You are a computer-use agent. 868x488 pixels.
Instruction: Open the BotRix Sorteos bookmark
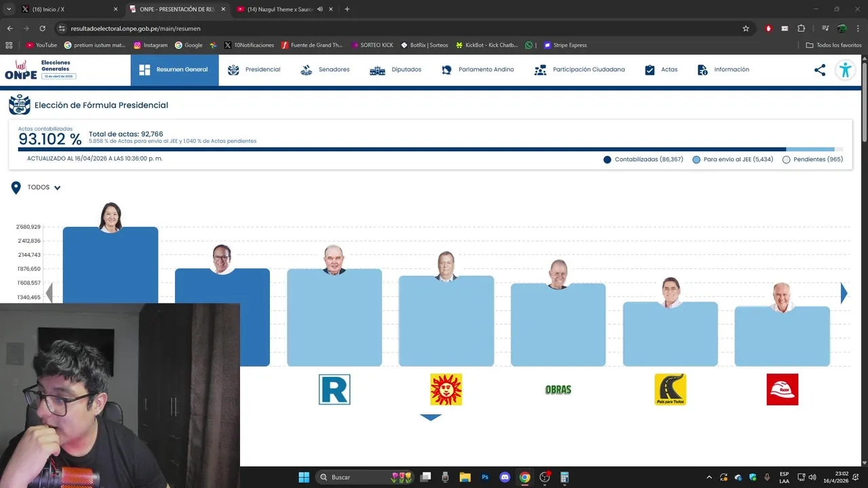tap(424, 45)
